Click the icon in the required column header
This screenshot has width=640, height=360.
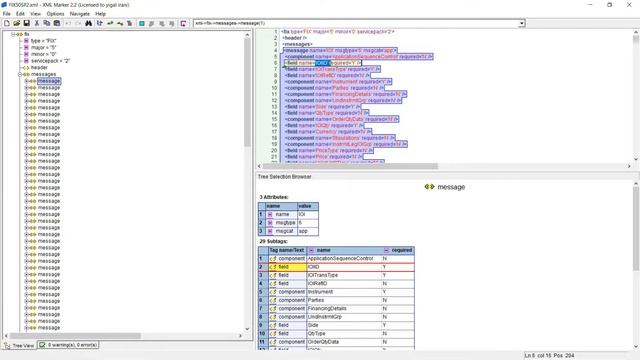click(x=387, y=250)
